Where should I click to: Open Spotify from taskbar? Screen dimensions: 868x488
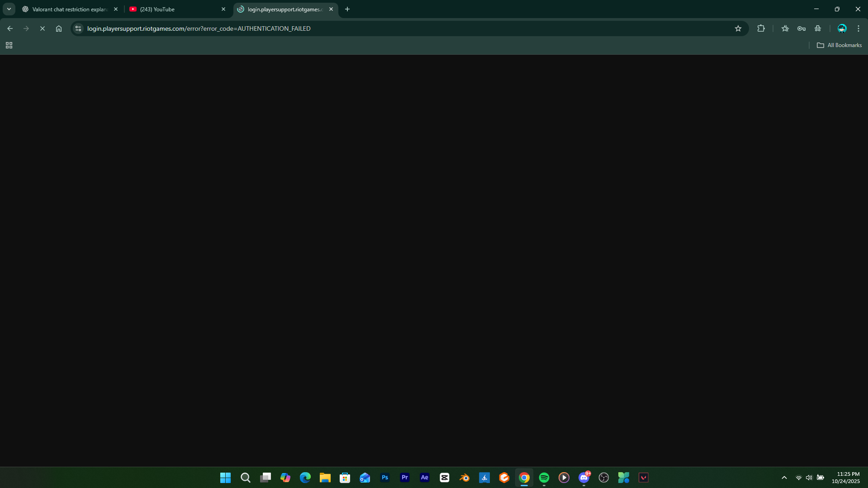pyautogui.click(x=544, y=478)
